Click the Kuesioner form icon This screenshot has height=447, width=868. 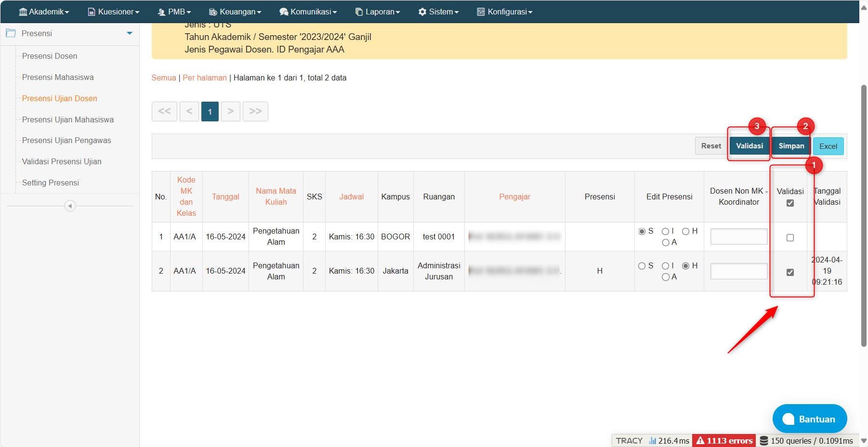coord(92,12)
